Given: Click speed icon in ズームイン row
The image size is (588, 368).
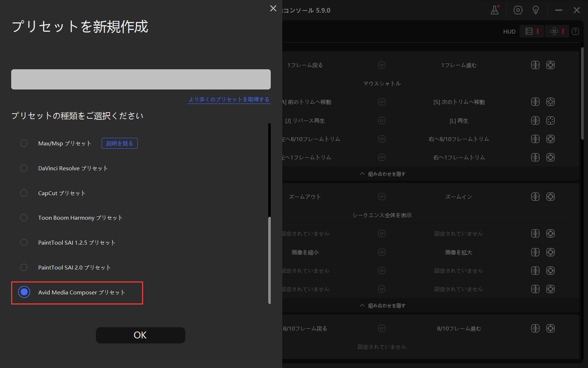Looking at the screenshot, I should coord(550,197).
